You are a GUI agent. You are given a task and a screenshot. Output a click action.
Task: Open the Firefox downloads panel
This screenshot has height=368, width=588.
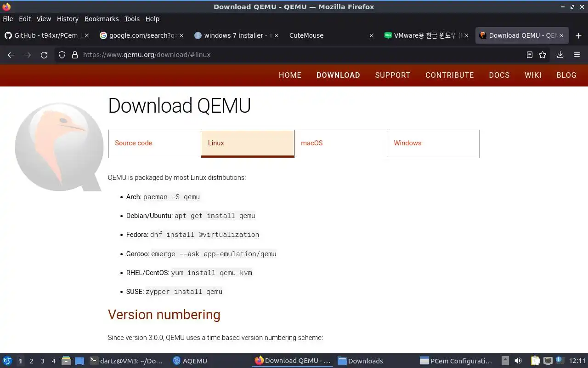pyautogui.click(x=560, y=55)
